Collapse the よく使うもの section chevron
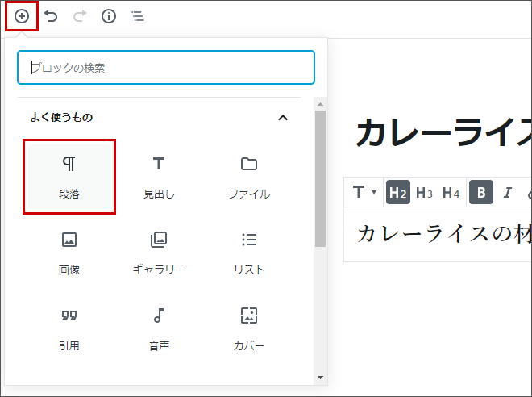 (x=283, y=118)
